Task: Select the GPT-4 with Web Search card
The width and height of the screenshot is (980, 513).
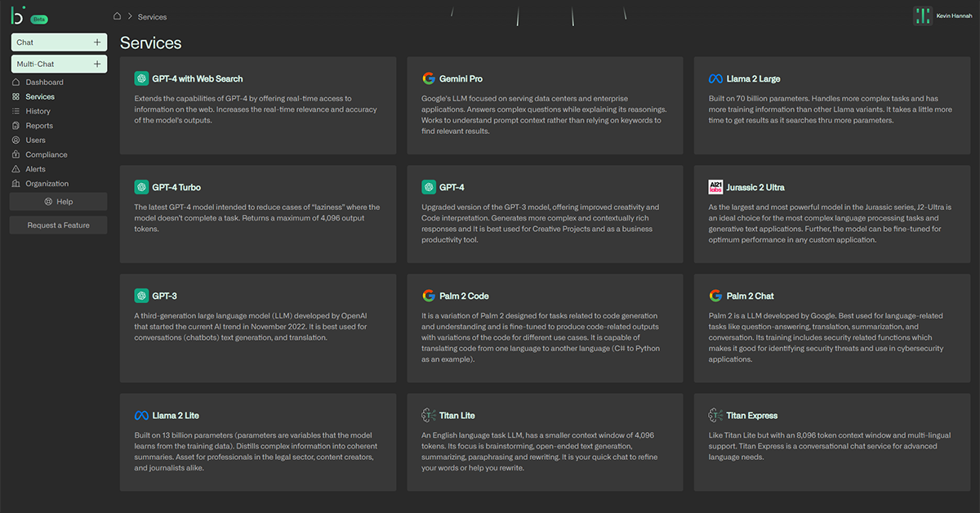Action: pos(257,105)
